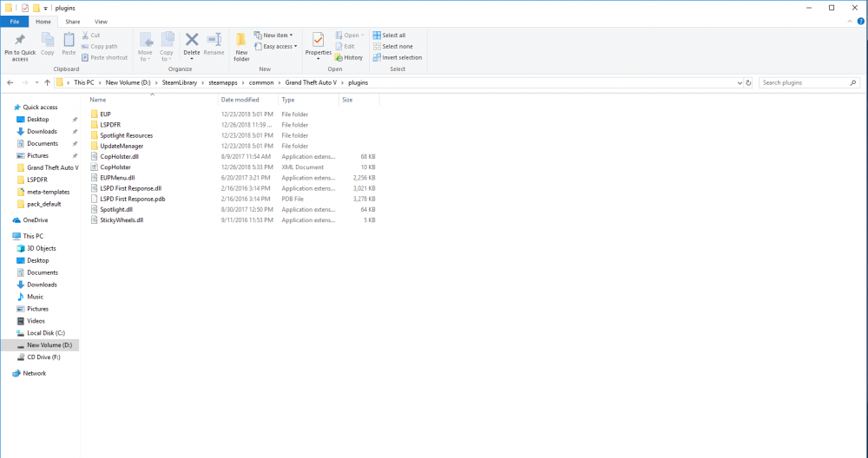This screenshot has height=458, width=868.
Task: Sort by Date modified column header
Action: (x=240, y=100)
